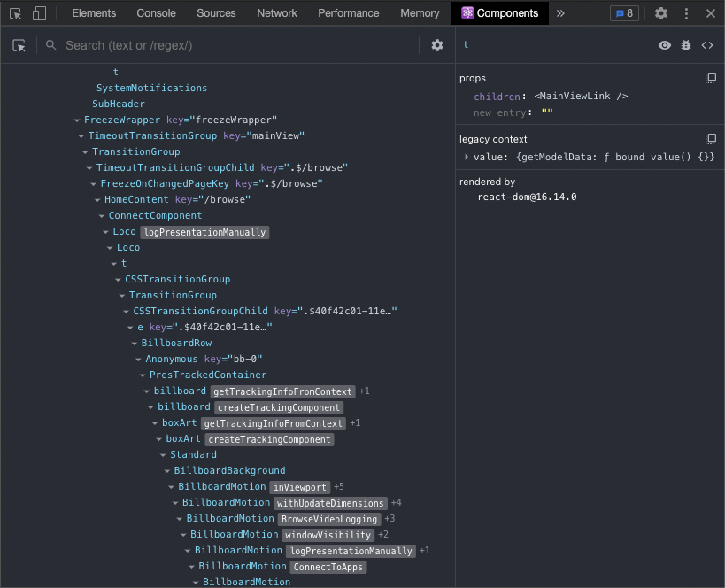725x588 pixels.
Task: Switch to the Performance tab
Action: point(348,13)
